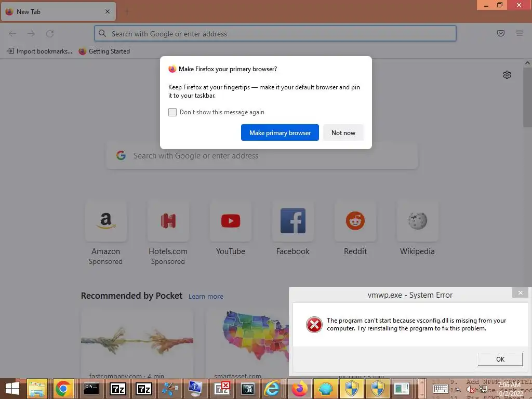
Task: Select the New Tab tab
Action: click(x=58, y=11)
